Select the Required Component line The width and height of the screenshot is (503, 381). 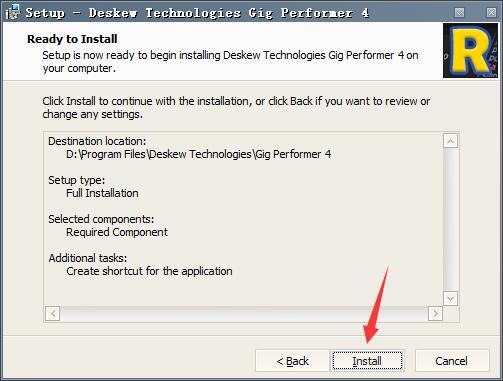click(x=117, y=232)
